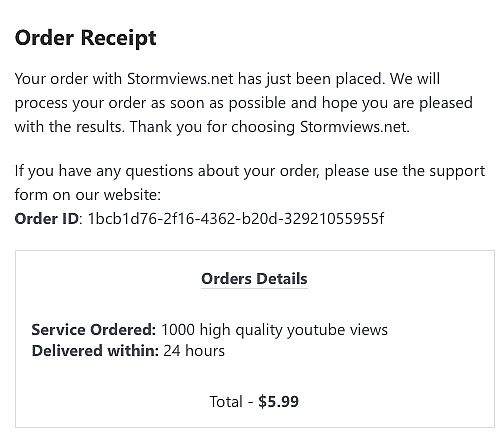Click the '24 hours' delivery value
Image resolution: width=499 pixels, height=436 pixels.
point(194,351)
